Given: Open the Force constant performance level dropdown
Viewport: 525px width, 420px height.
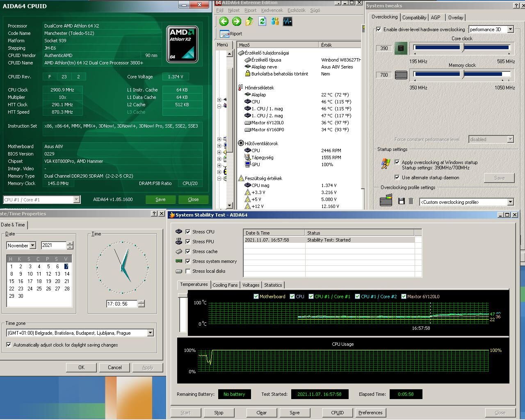Looking at the screenshot, I should (511, 139).
